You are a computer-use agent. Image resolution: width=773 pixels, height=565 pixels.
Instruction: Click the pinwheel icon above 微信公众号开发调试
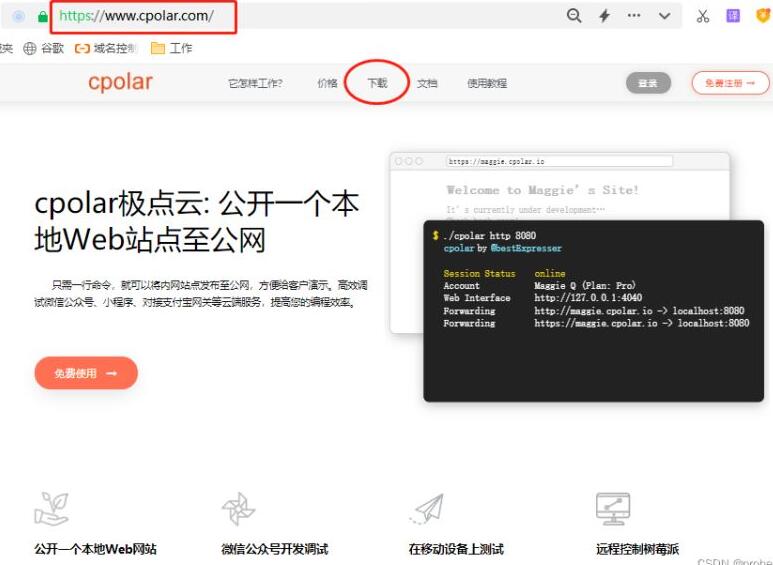click(239, 508)
